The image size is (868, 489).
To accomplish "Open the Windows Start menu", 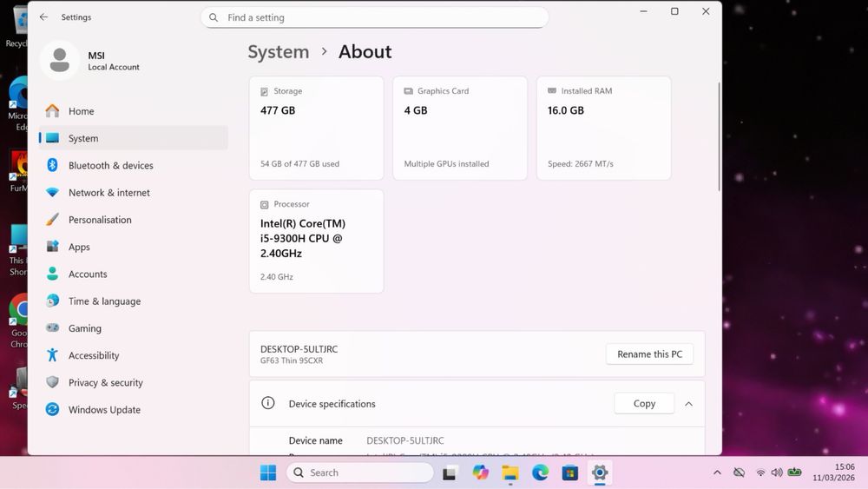I will pos(268,472).
